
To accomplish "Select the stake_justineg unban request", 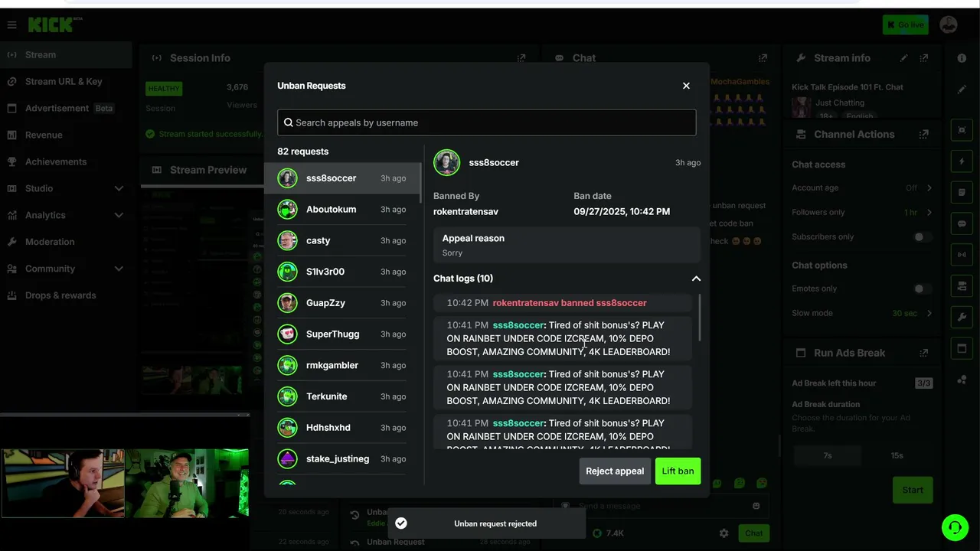I will click(342, 459).
